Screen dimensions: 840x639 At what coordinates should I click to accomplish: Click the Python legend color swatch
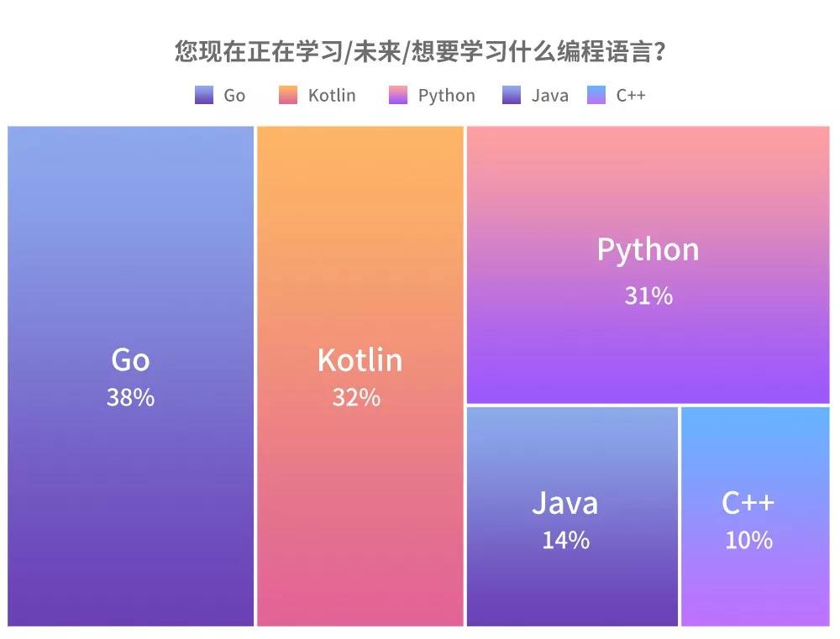coord(398,96)
